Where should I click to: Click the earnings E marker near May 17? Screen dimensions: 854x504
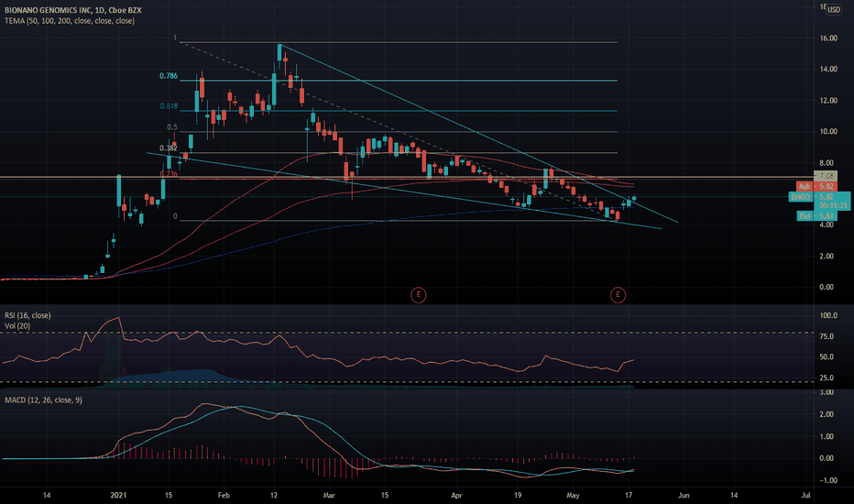point(618,295)
